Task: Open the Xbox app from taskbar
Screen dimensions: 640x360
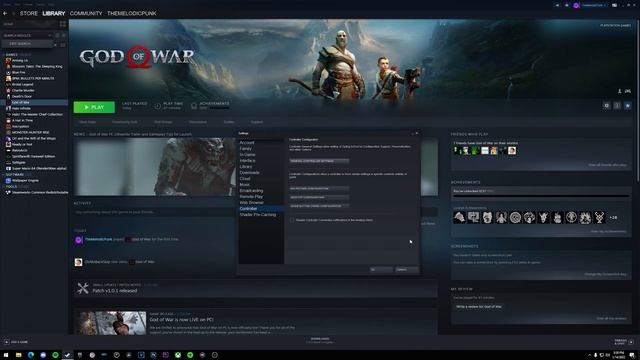Action: pyautogui.click(x=178, y=355)
